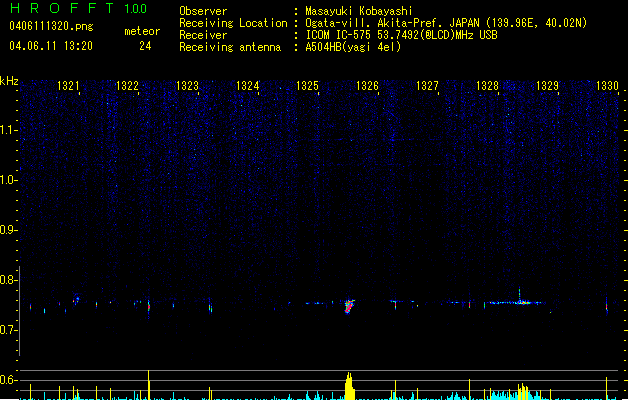Click the Receiving antenna label
Image resolution: width=629 pixels, height=400 pixels.
[x=230, y=47]
